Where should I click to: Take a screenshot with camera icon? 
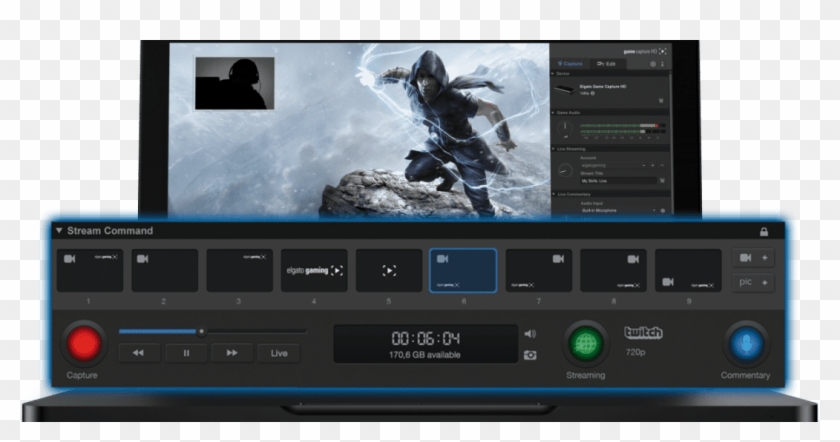530,355
